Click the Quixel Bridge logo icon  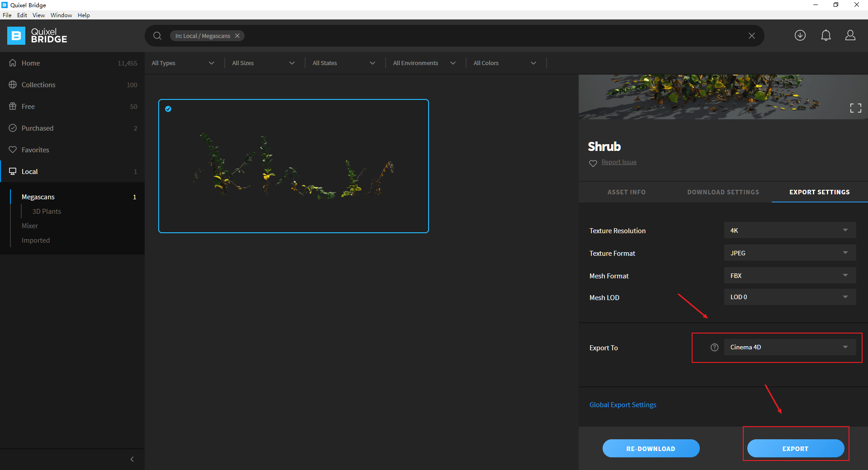click(16, 36)
